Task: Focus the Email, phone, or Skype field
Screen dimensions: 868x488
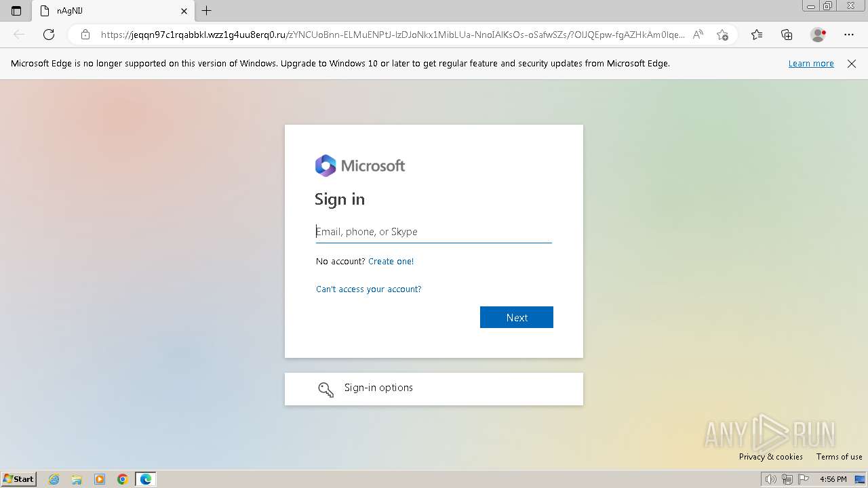Action: coord(434,232)
